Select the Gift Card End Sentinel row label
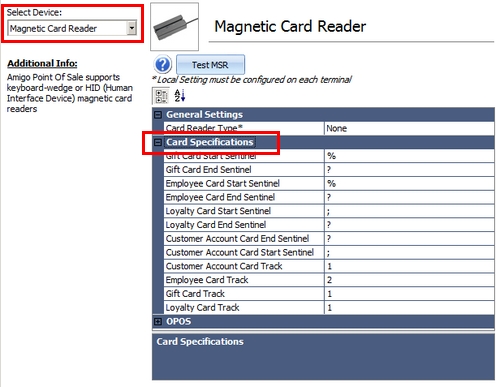This screenshot has width=500, height=387. [209, 170]
